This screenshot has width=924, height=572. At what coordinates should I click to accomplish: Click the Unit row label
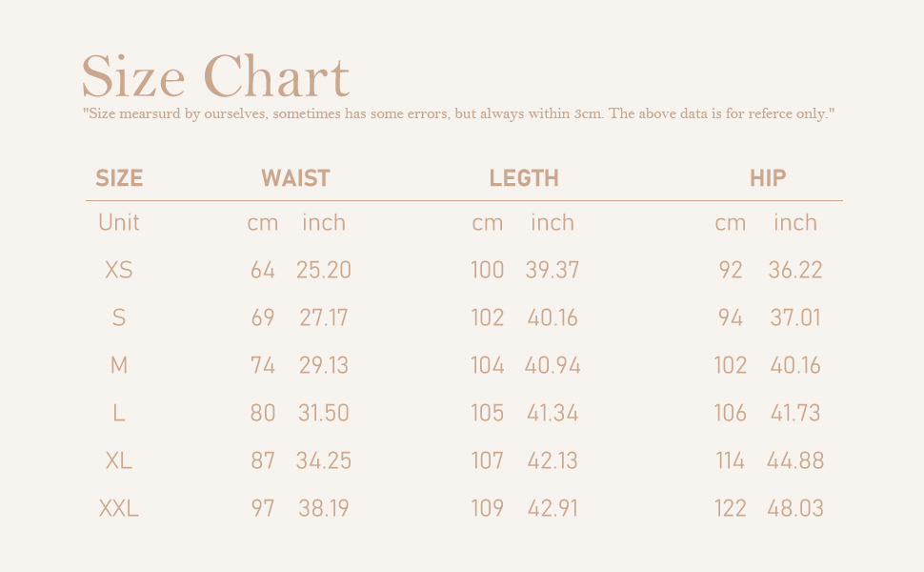(118, 223)
